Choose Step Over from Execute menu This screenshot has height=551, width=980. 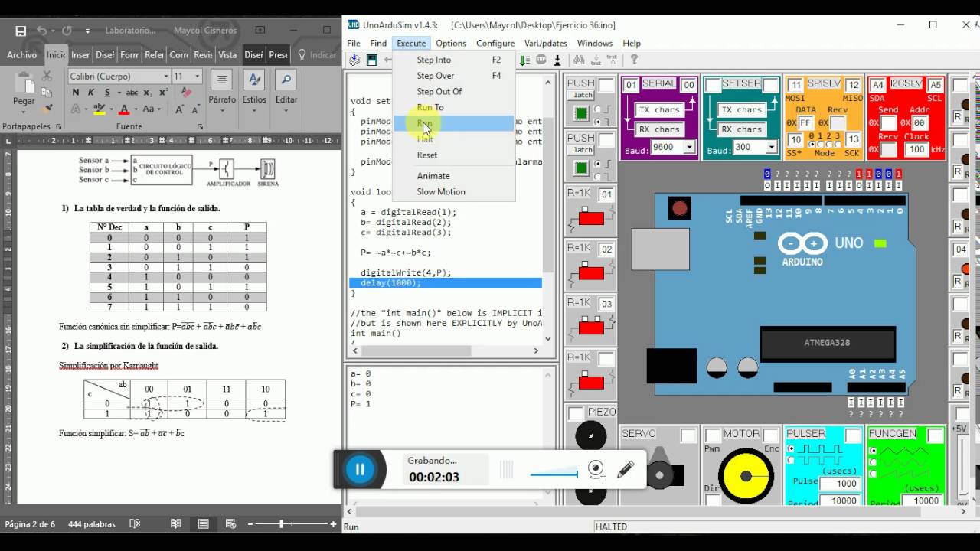452,76
